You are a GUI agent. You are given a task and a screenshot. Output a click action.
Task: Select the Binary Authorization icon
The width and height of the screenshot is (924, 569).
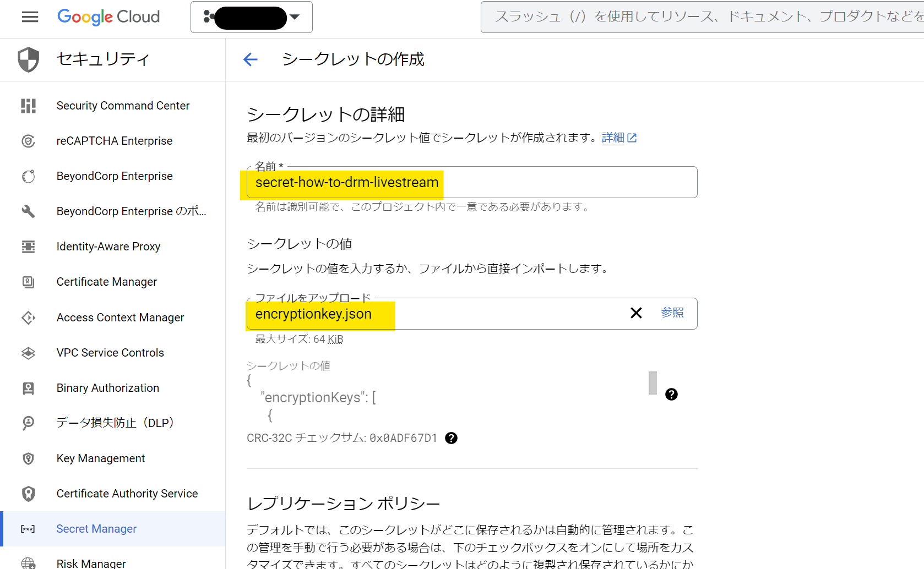click(28, 388)
